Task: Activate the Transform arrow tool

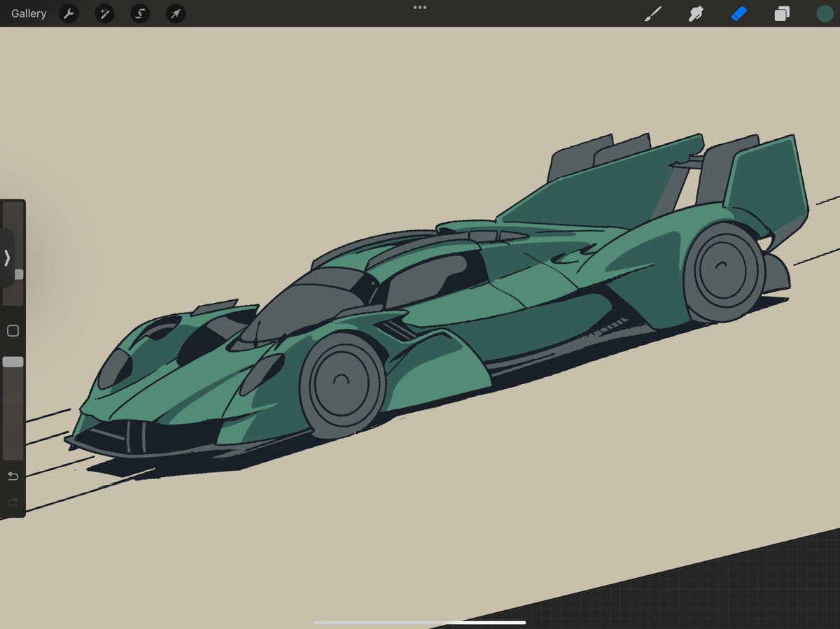Action: [175, 13]
